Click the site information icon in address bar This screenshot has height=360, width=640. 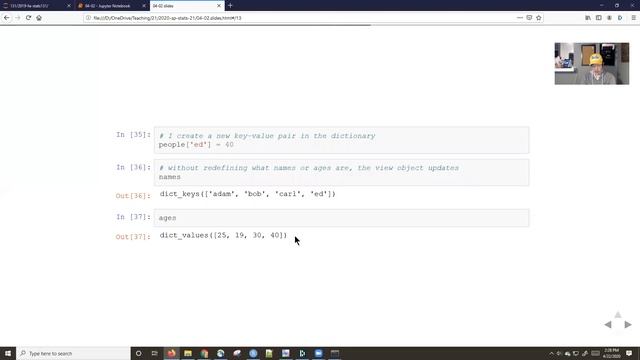88,18
